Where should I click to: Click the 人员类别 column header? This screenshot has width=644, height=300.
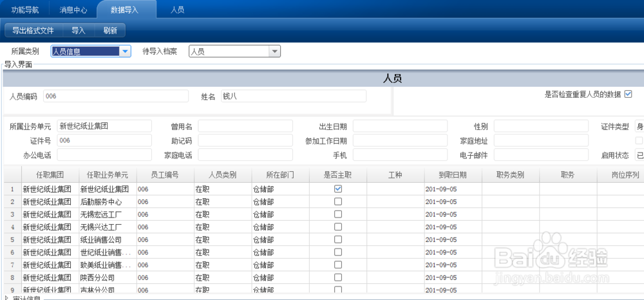[x=223, y=175]
